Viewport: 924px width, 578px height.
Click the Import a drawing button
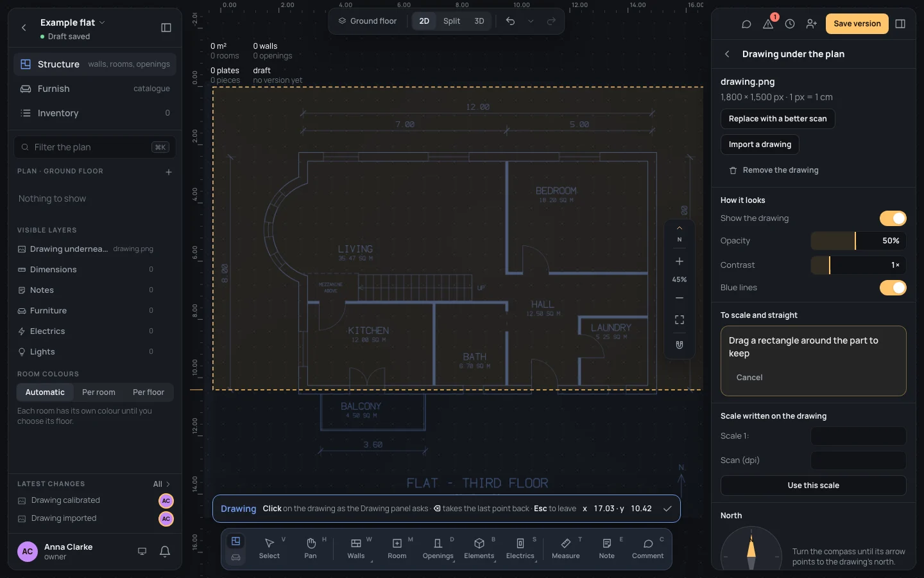[x=760, y=144]
